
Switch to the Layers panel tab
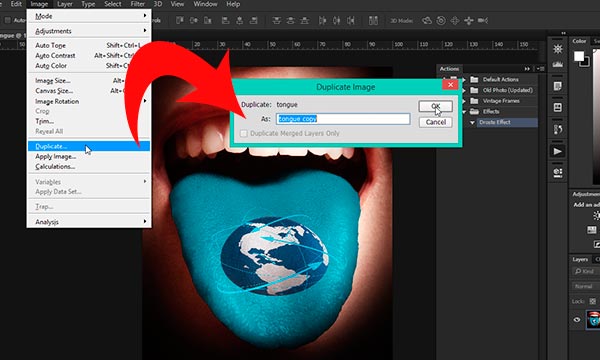coord(580,259)
